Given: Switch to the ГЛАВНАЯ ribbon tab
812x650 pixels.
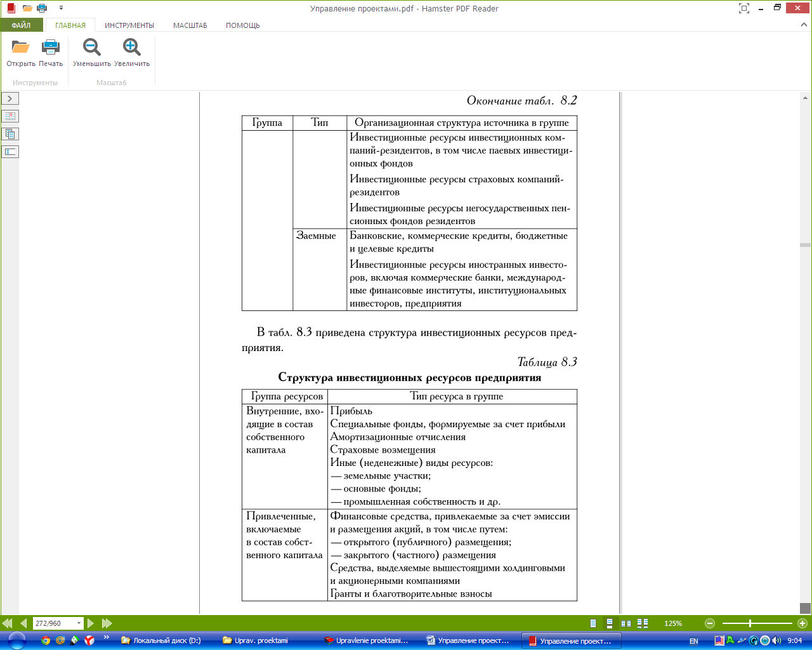Looking at the screenshot, I should coord(70,25).
